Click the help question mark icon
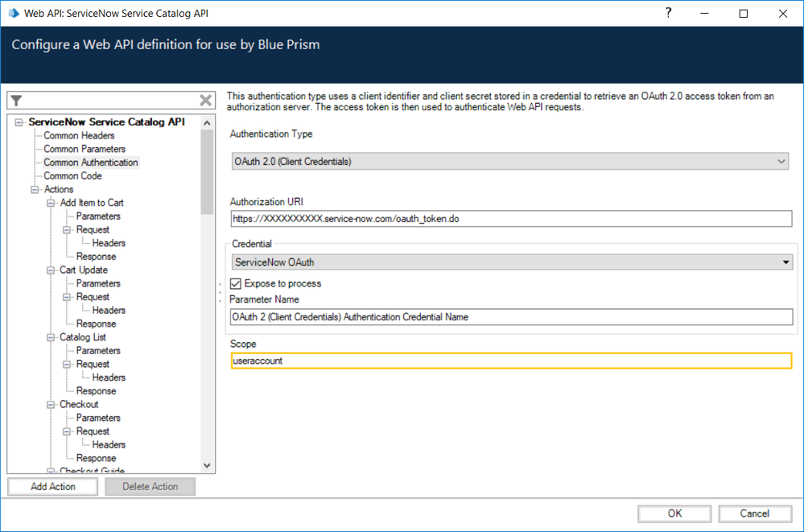 [x=668, y=14]
